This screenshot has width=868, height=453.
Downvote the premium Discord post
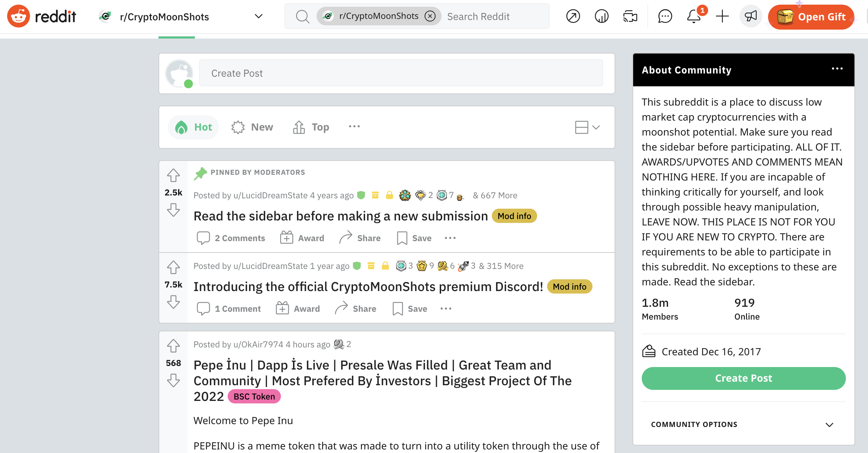click(173, 302)
